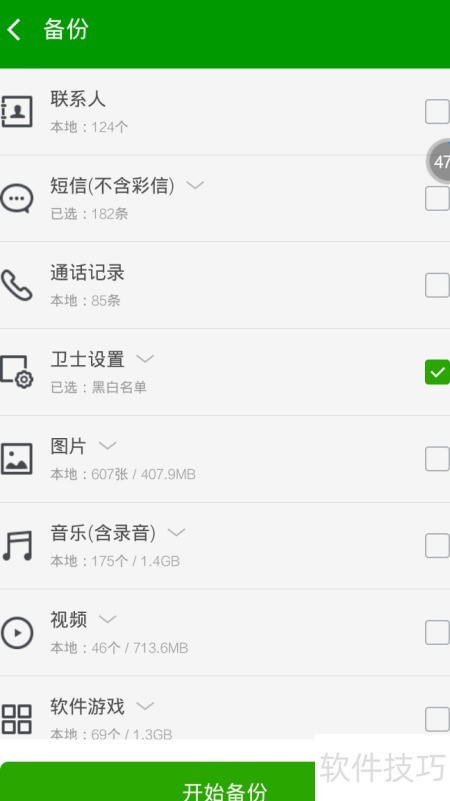Tap the call log phone icon
450x801 pixels.
[16, 285]
